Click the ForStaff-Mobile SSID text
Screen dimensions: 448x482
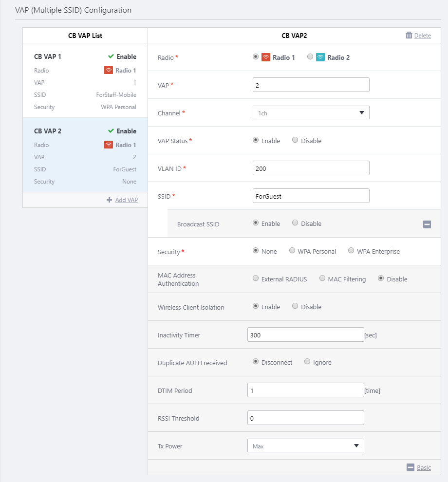[116, 94]
